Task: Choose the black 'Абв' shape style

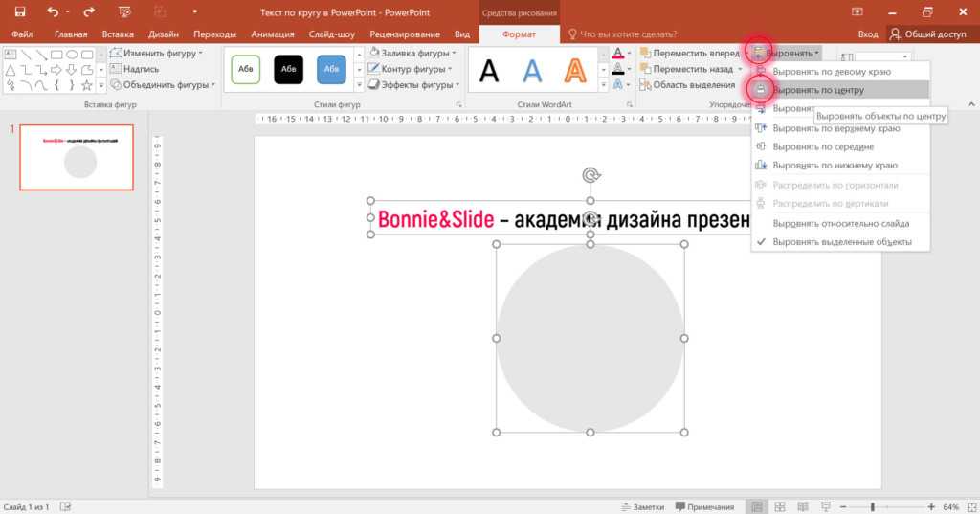Action: point(288,69)
